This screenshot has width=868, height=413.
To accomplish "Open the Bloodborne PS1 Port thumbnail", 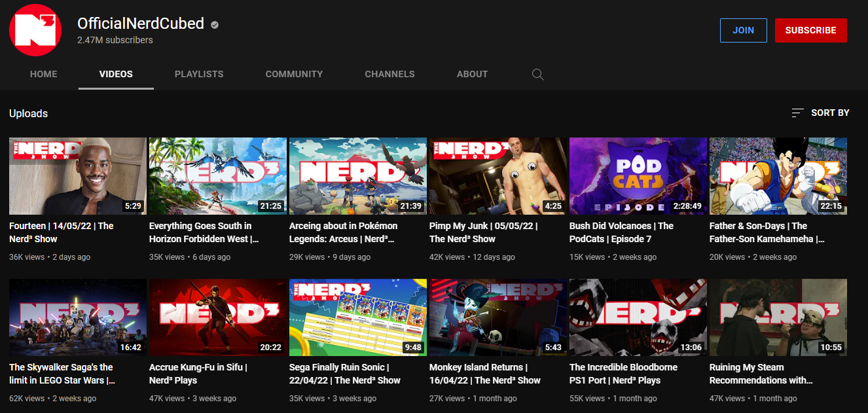I will tap(638, 317).
